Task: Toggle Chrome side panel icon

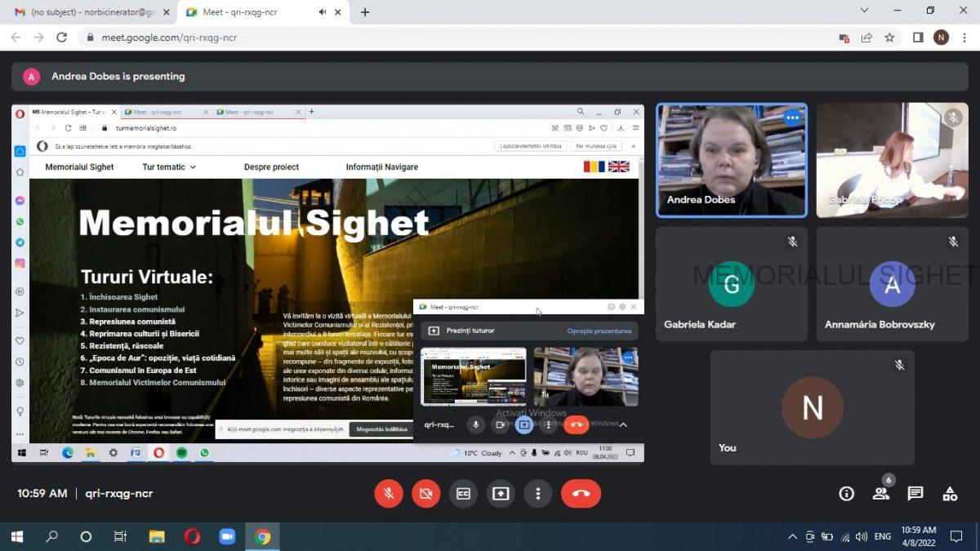Action: (x=918, y=38)
